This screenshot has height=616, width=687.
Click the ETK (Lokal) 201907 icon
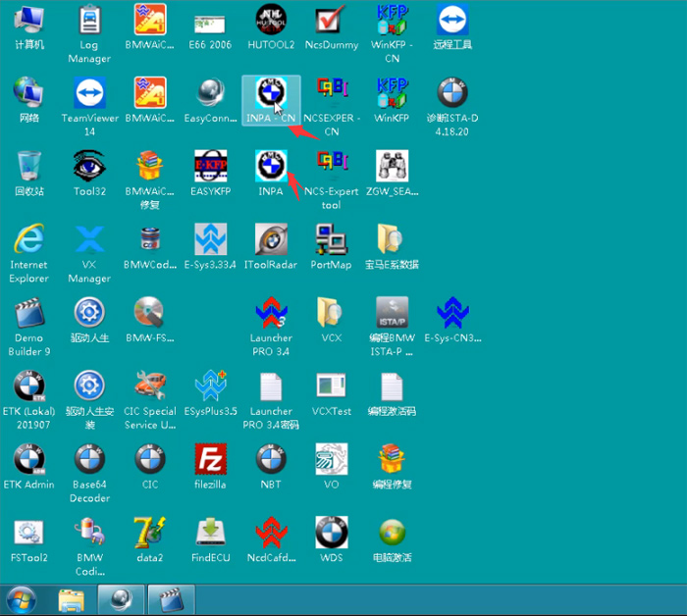(x=29, y=400)
